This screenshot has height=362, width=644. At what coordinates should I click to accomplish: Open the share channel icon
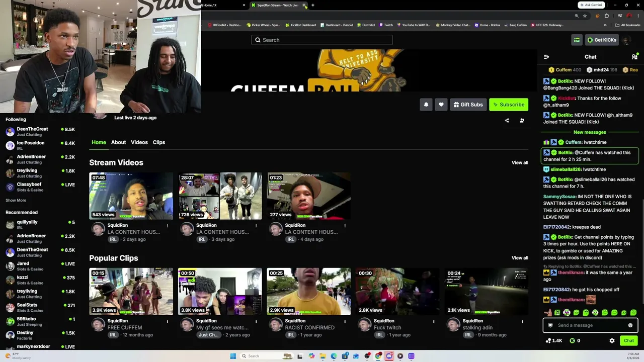click(507, 121)
